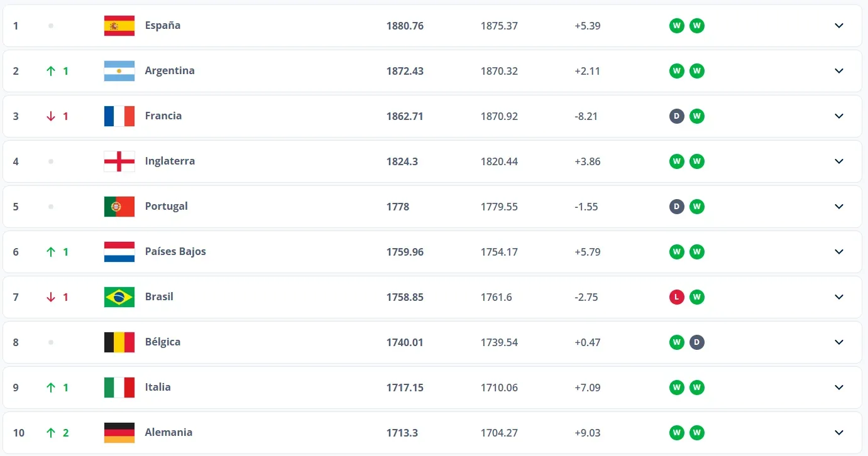Click the Inglaterra flag icon
This screenshot has width=868, height=456.
119,161
